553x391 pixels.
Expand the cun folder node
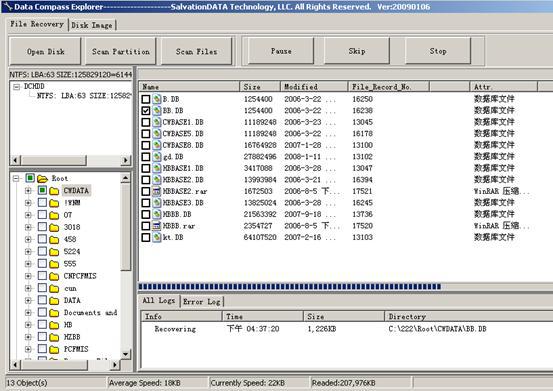click(x=28, y=288)
